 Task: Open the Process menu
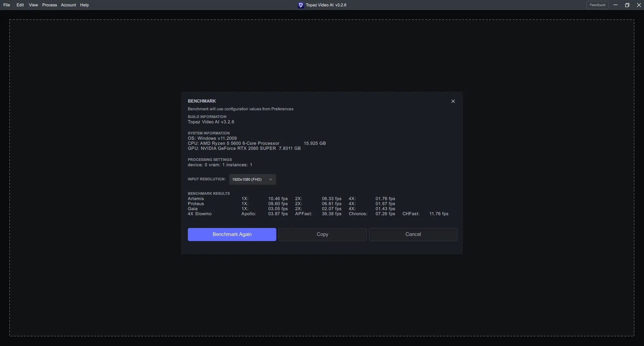(x=49, y=5)
